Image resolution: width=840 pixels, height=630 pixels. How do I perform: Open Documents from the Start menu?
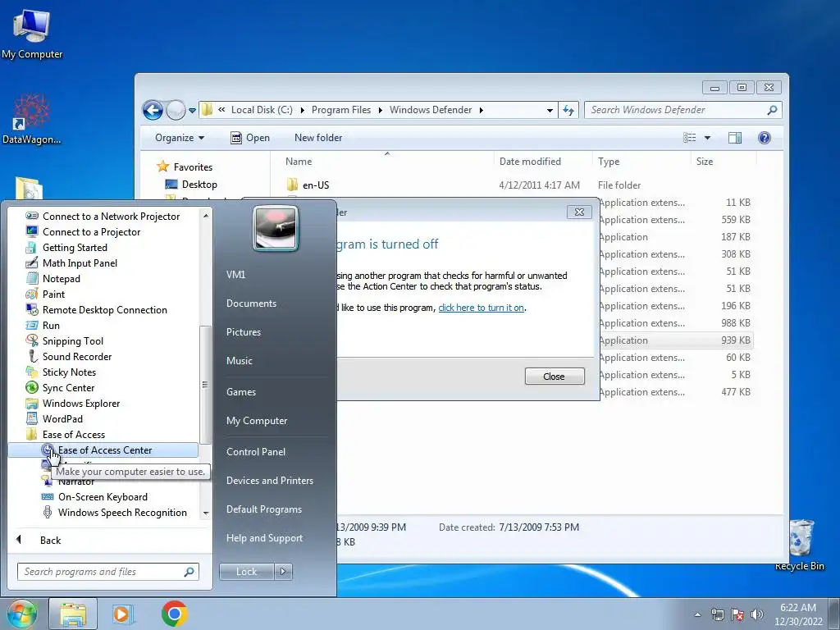(x=251, y=304)
